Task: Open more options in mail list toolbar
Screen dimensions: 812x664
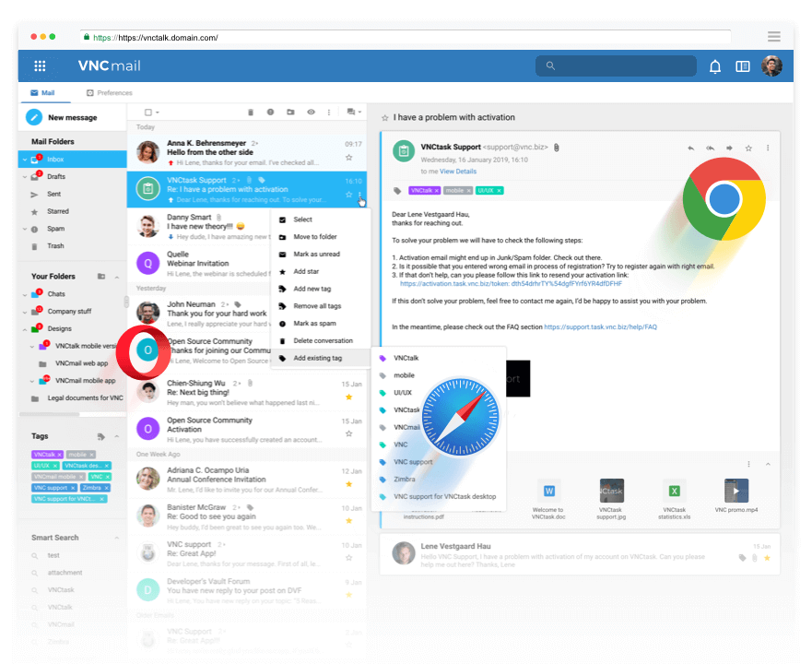Action: coord(329,112)
